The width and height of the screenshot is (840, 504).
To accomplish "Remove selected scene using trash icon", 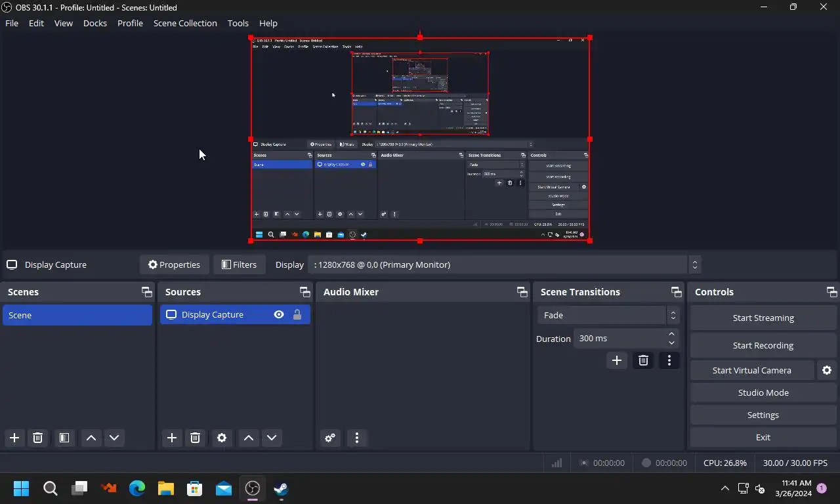I will [37, 438].
